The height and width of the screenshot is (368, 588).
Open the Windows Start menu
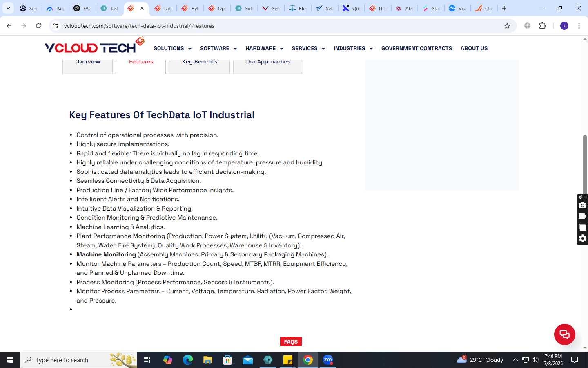[10, 360]
